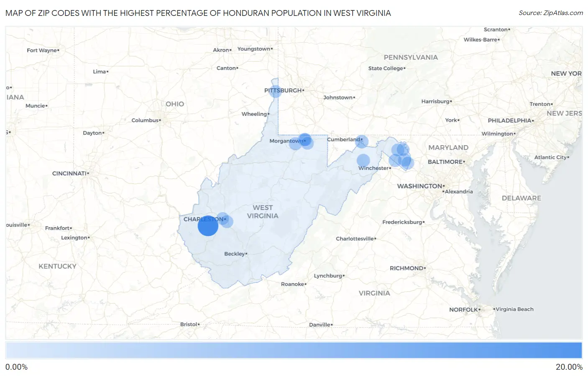The height and width of the screenshot is (376, 588).
Task: Click the Bristol city label
Action: pyautogui.click(x=189, y=324)
